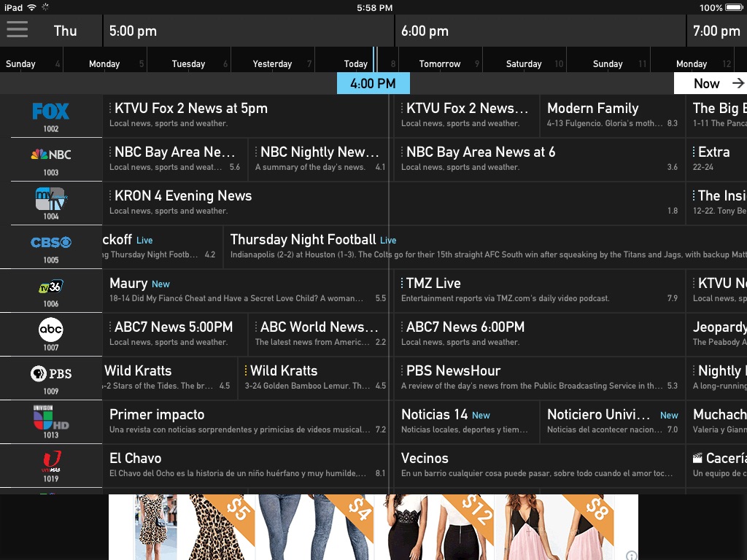
Task: Open El Chavo listing
Action: pyautogui.click(x=248, y=467)
